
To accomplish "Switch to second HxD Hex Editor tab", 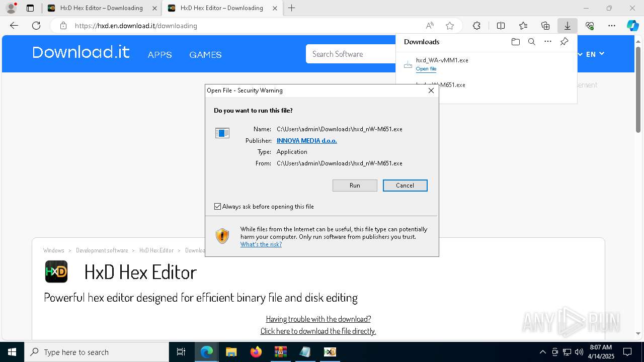I will click(221, 8).
